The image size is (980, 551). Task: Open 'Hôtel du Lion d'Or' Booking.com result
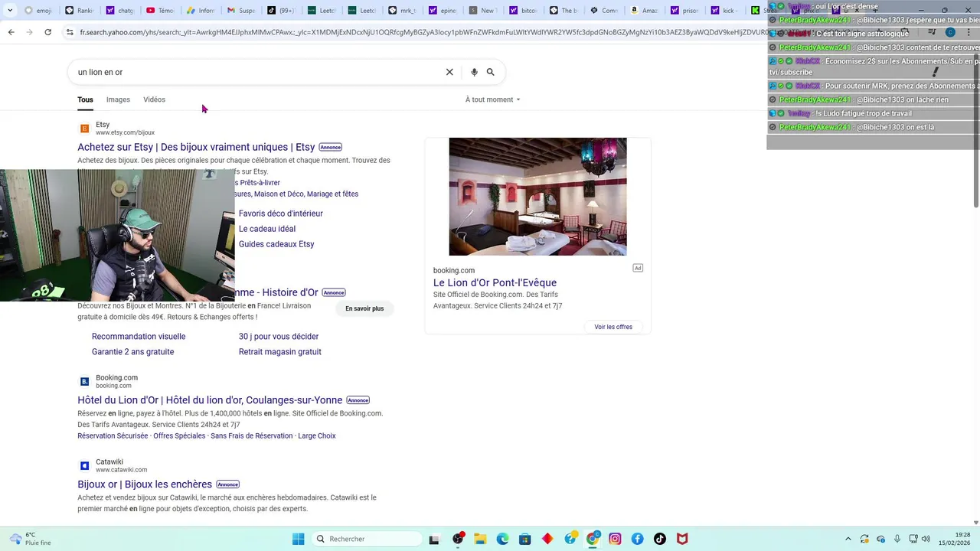point(210,399)
